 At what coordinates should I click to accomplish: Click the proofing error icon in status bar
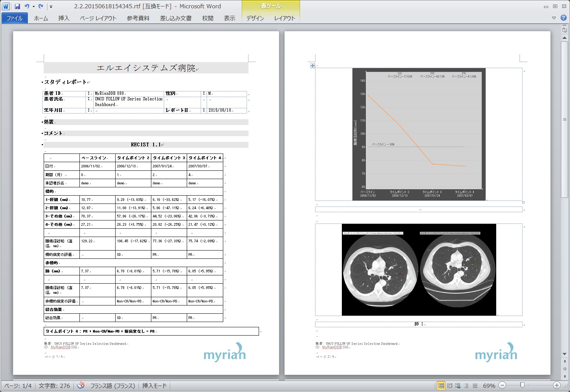coord(81,385)
